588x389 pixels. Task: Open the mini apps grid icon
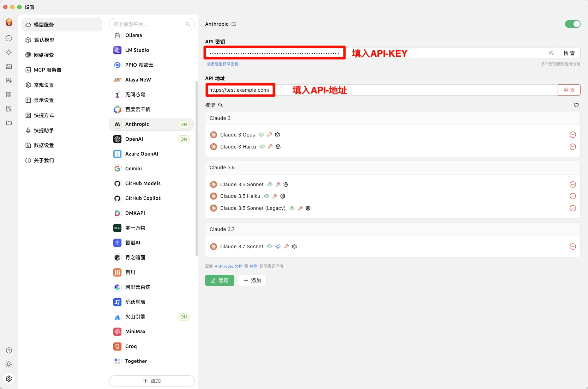(x=9, y=95)
